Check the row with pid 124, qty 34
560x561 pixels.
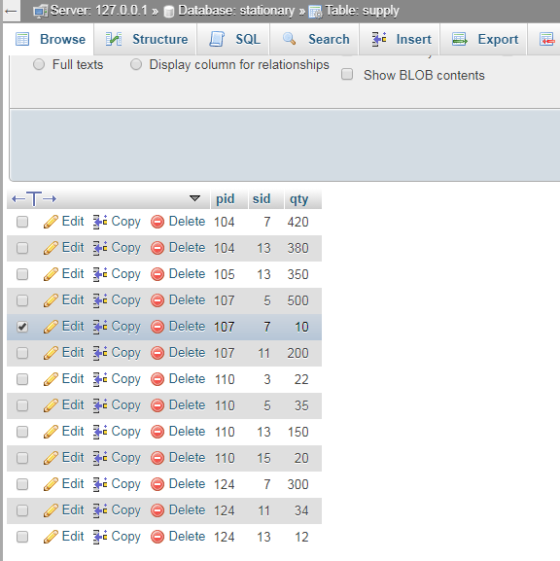pos(22,510)
